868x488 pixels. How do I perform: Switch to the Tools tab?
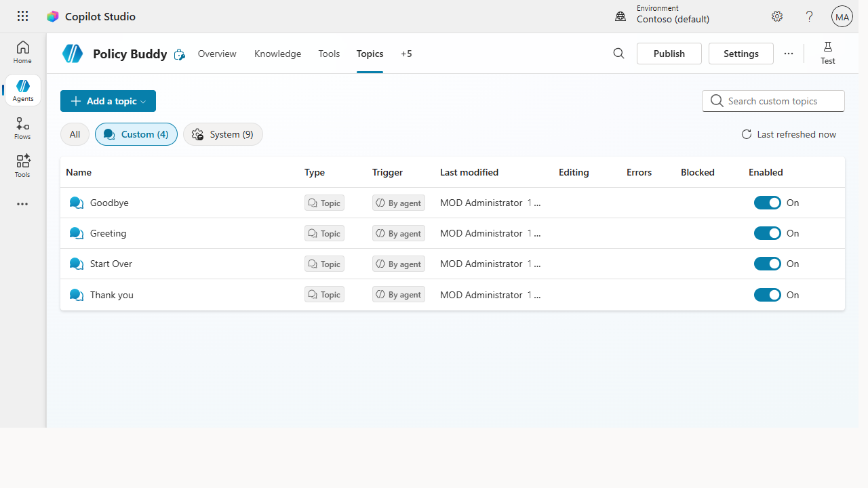pyautogui.click(x=329, y=54)
